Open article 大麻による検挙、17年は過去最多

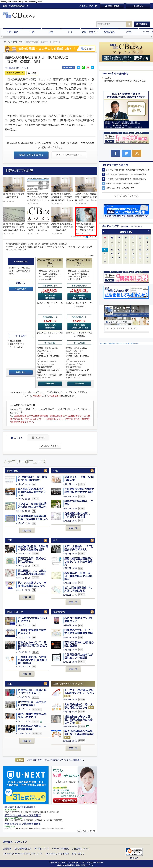(79, 548)
